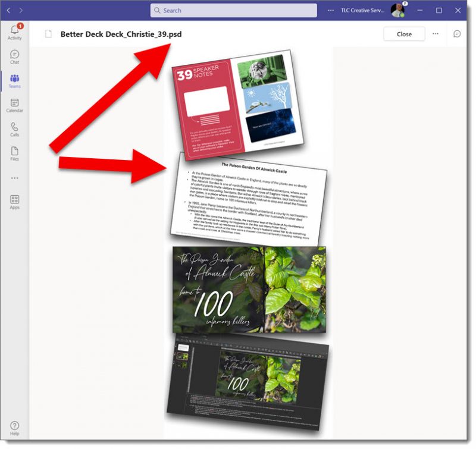Viewport: 476px width, 449px height.
Task: Open the Calendar from the sidebar
Action: (x=14, y=106)
